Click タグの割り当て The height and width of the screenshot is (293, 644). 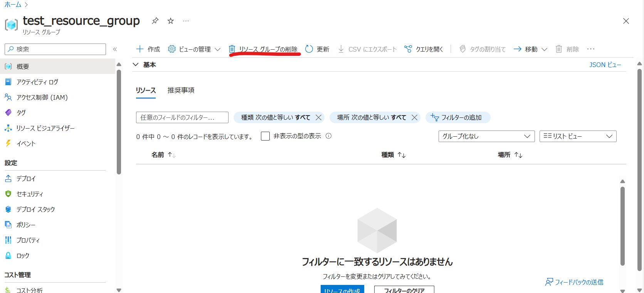(x=482, y=49)
